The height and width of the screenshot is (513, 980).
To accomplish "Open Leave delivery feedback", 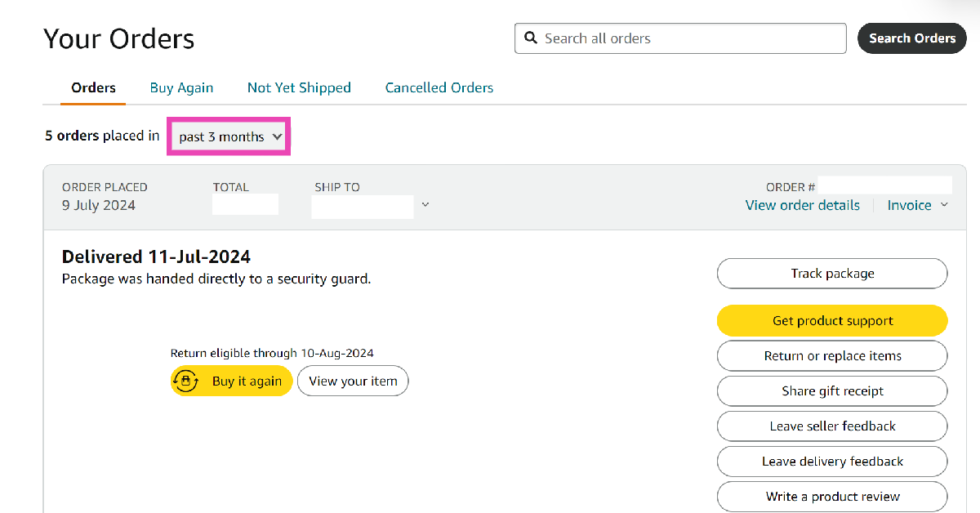I will [x=832, y=462].
